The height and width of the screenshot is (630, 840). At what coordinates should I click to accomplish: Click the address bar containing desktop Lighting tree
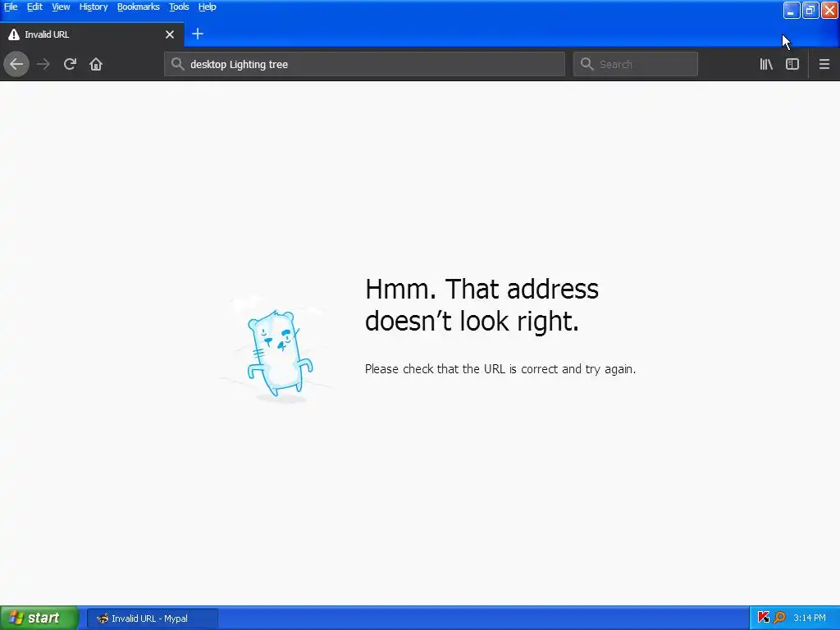[364, 64]
